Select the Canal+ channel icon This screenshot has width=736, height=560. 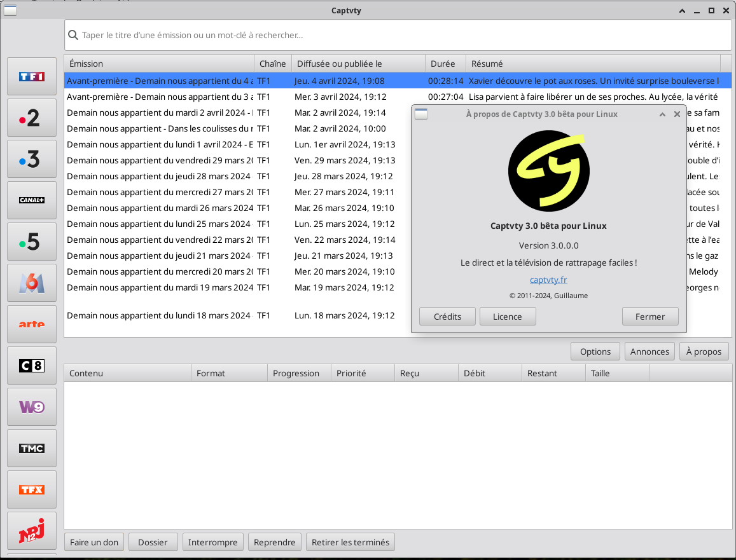coord(32,200)
